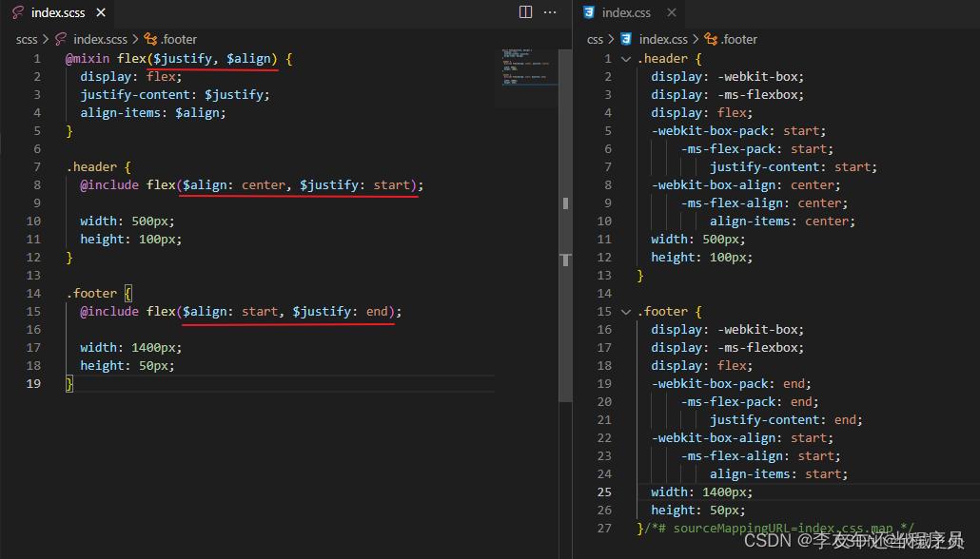The image size is (980, 559).
Task: Click the index.scss breadcrumb item
Action: [99, 39]
